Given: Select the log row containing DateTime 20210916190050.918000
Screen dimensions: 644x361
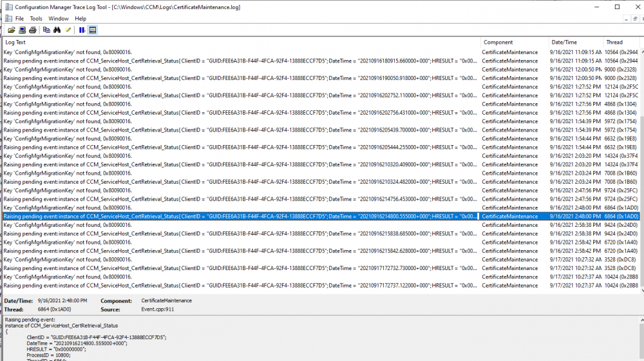Looking at the screenshot, I should (x=321, y=78).
